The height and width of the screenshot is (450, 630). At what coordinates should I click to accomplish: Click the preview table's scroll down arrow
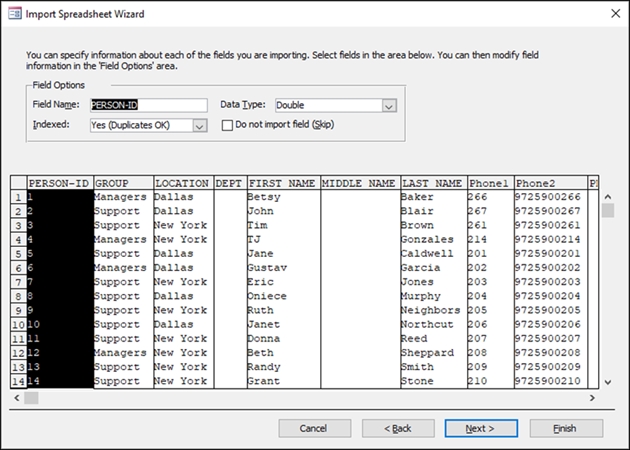pos(608,382)
